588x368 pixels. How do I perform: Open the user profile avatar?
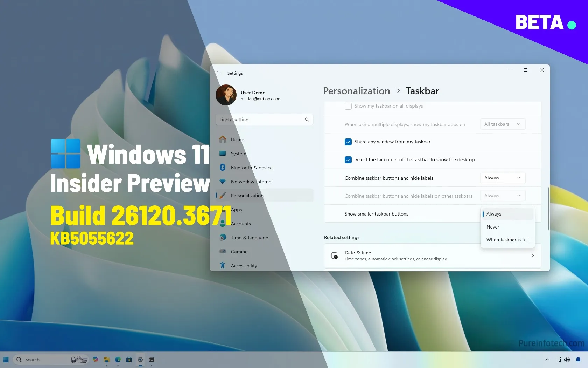pos(226,95)
